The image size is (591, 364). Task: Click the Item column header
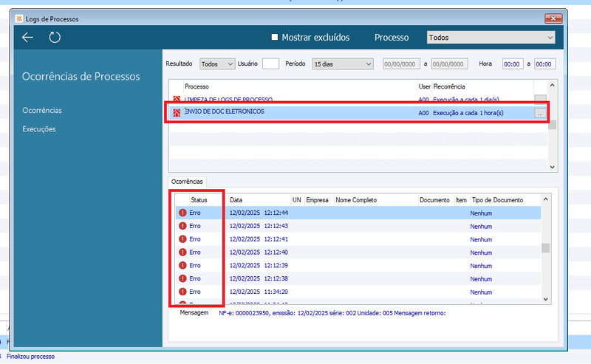[x=462, y=200]
